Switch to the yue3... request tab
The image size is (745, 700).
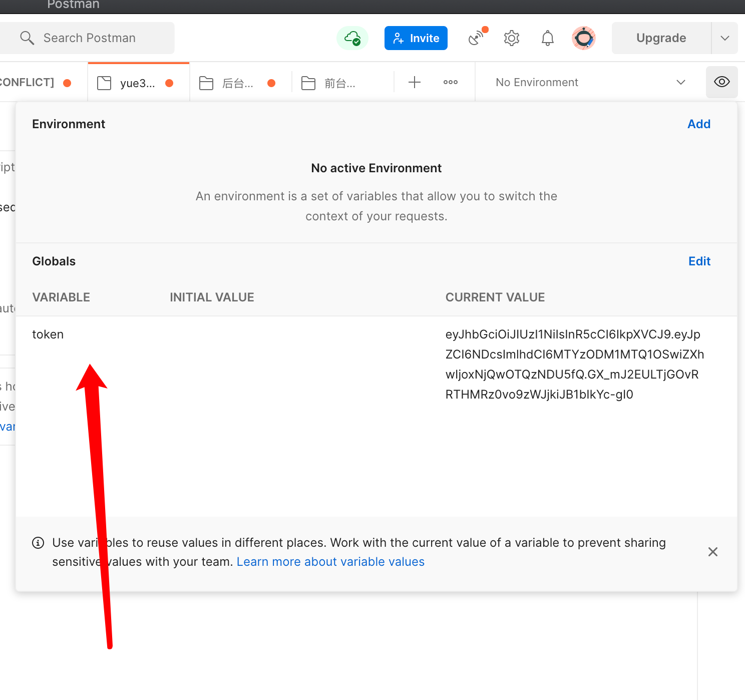pos(137,83)
